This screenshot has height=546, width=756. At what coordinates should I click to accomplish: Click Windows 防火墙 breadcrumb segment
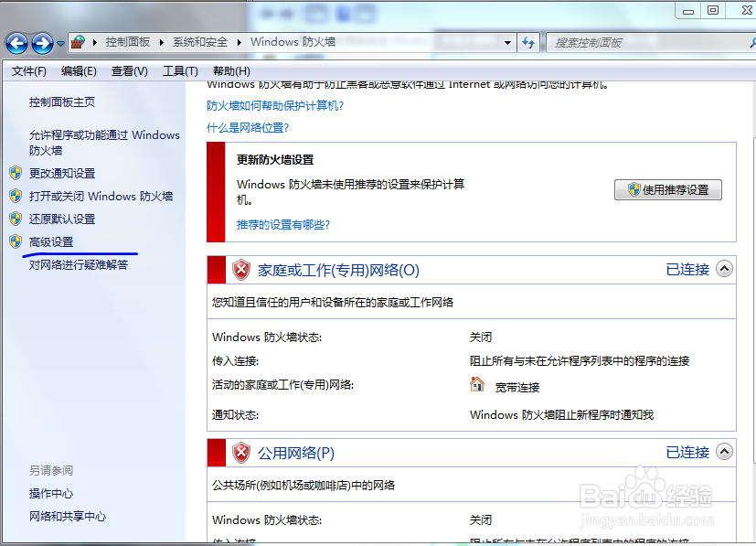tap(293, 42)
